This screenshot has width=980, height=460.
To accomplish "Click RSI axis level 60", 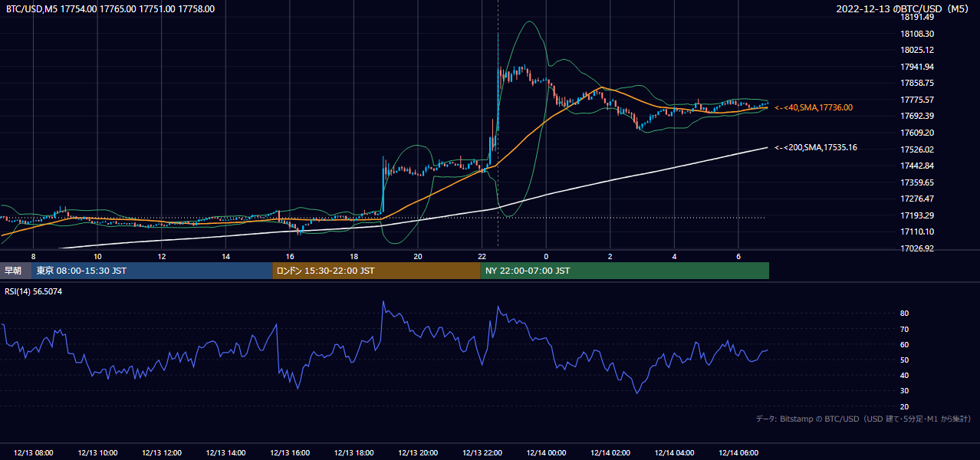I will pos(905,344).
